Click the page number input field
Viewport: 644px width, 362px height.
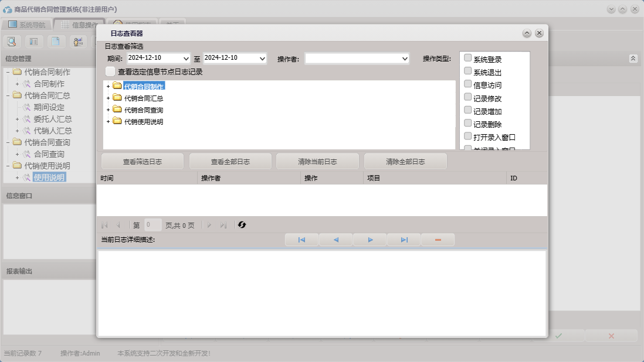click(152, 225)
